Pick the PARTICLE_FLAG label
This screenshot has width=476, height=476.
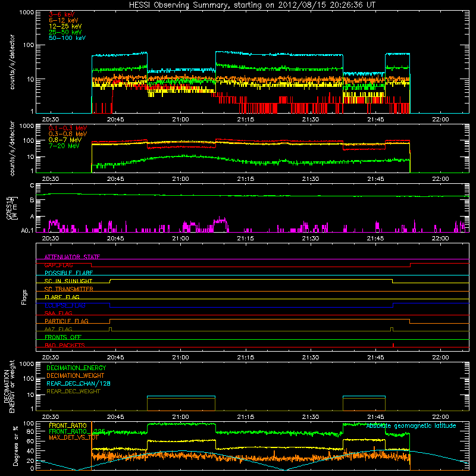(x=67, y=321)
